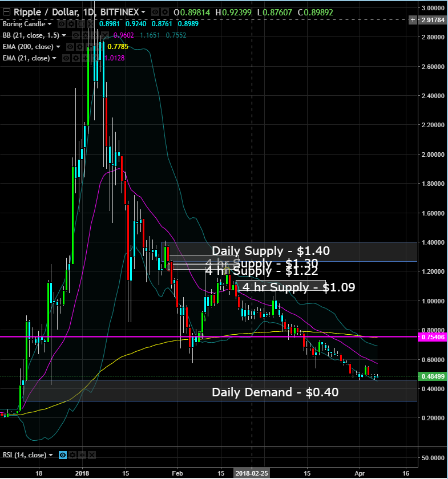Click the BB upper value 1.1651
The height and width of the screenshot is (479, 448).
point(150,35)
